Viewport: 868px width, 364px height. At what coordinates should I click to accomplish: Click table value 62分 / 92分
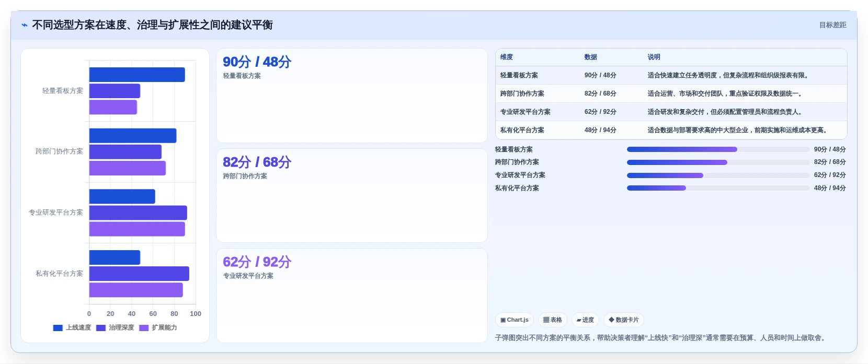click(x=600, y=112)
